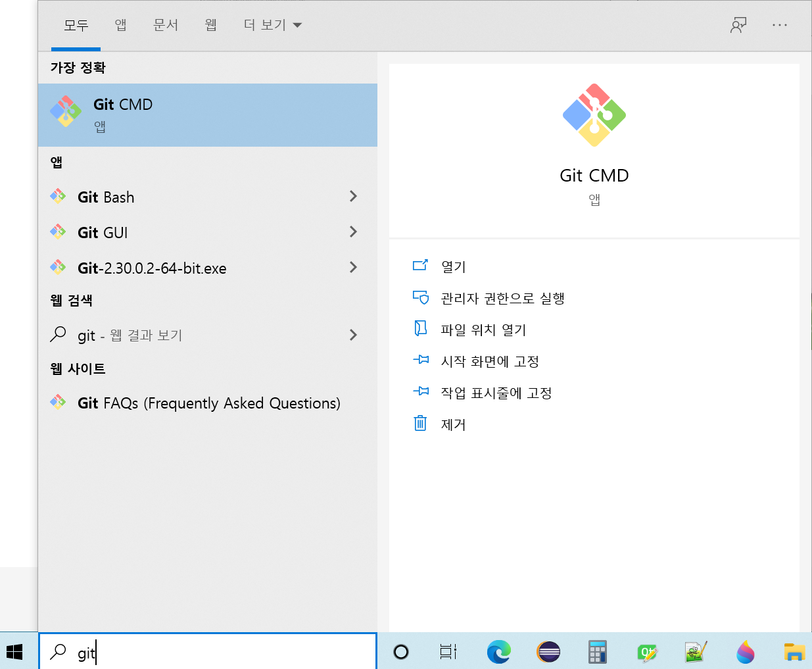
Task: Expand the Git GUI result chevron
Action: (353, 232)
